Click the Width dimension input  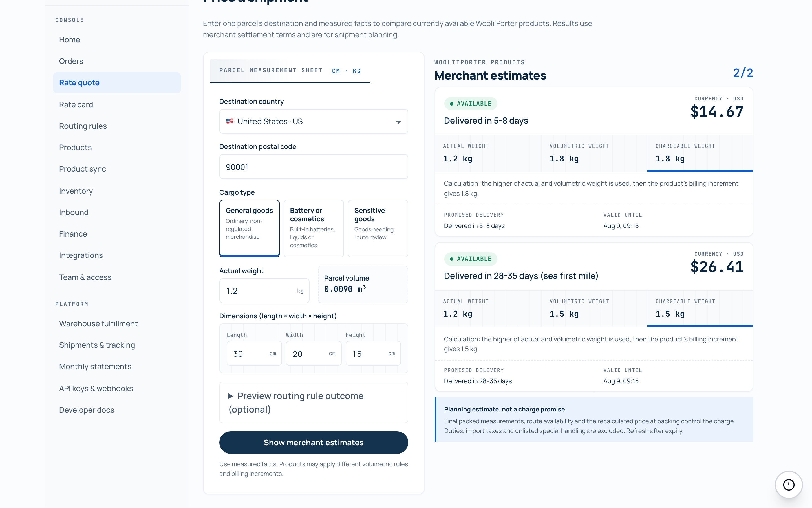tap(314, 353)
